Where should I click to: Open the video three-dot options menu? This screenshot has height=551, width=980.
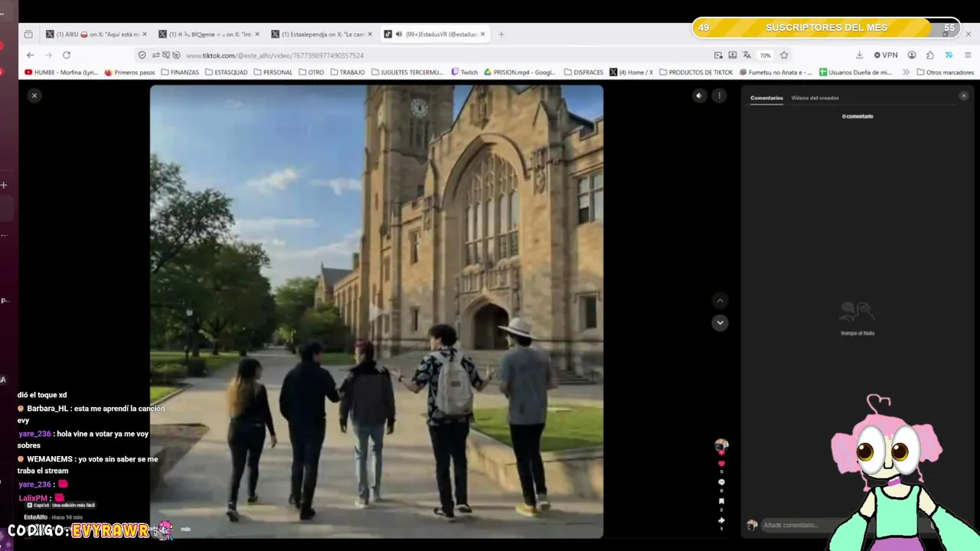tap(719, 96)
